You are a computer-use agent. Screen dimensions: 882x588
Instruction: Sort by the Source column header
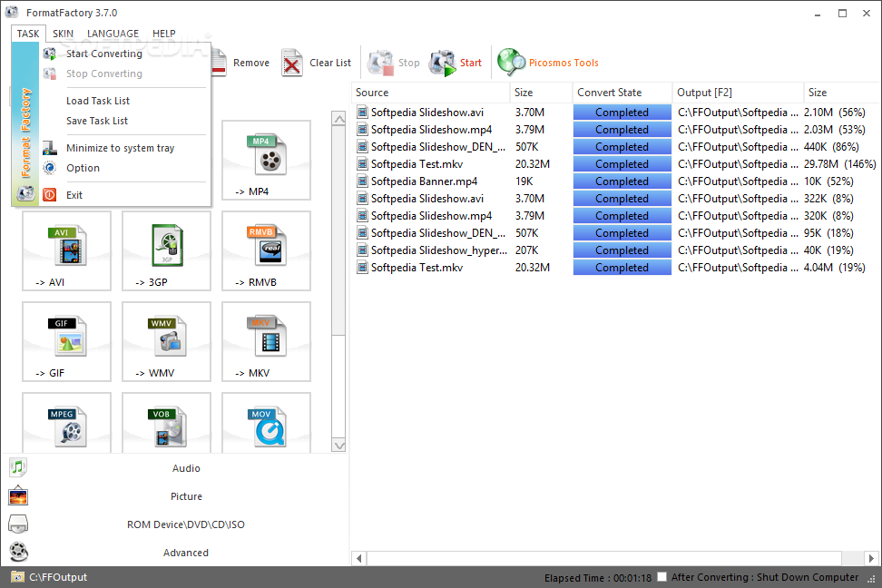tap(430, 93)
